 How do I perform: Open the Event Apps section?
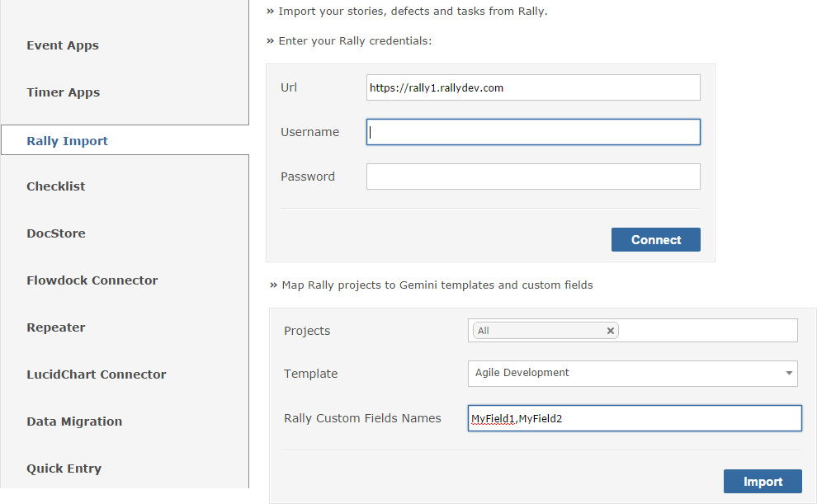pos(63,45)
